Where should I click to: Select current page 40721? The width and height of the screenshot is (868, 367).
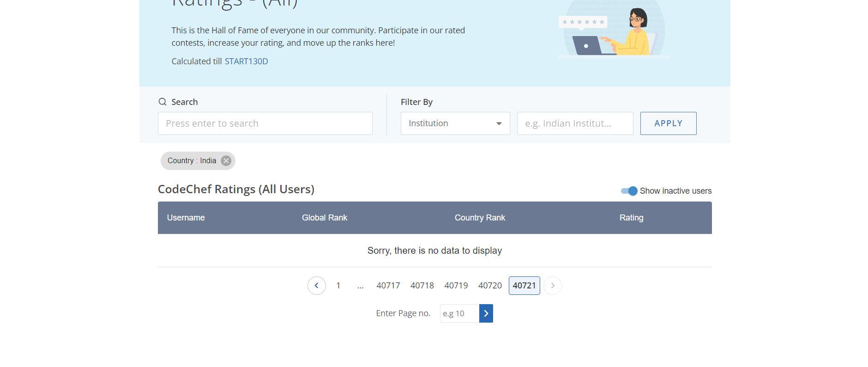[x=524, y=286]
